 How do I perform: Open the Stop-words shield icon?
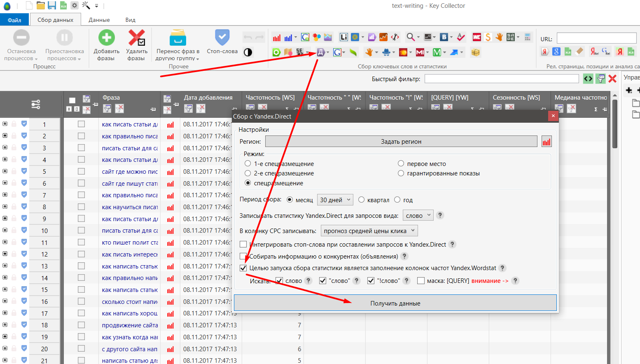[x=222, y=38]
